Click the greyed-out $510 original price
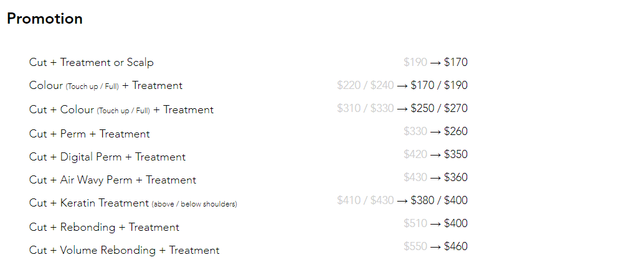This screenshot has width=644, height=265. coord(415,223)
